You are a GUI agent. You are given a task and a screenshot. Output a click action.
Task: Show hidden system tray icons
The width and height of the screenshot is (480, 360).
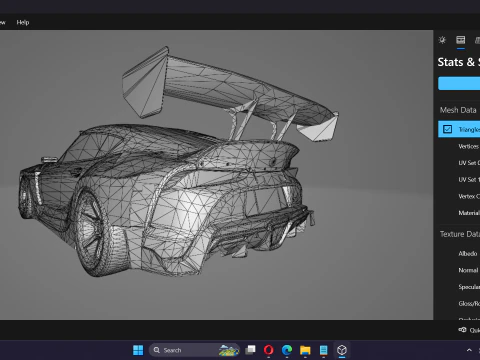469,350
